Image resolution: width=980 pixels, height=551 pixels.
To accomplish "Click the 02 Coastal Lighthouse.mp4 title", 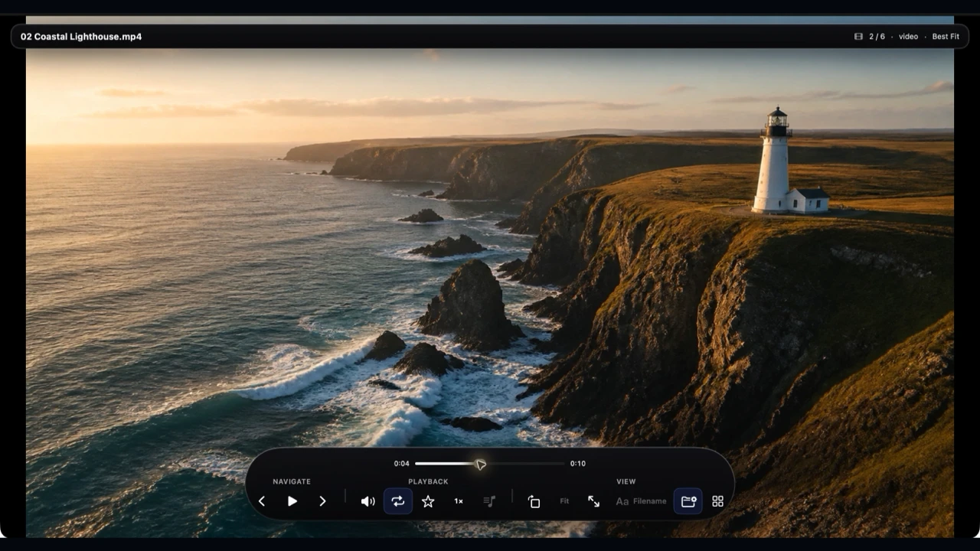I will click(81, 37).
